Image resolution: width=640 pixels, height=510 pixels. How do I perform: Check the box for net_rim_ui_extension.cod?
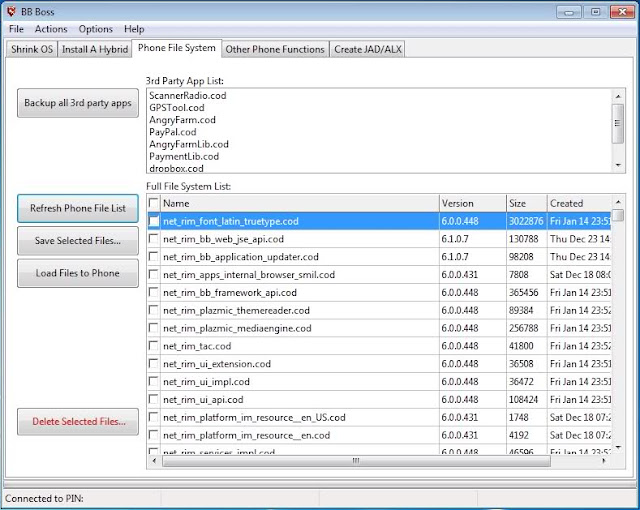pyautogui.click(x=153, y=363)
